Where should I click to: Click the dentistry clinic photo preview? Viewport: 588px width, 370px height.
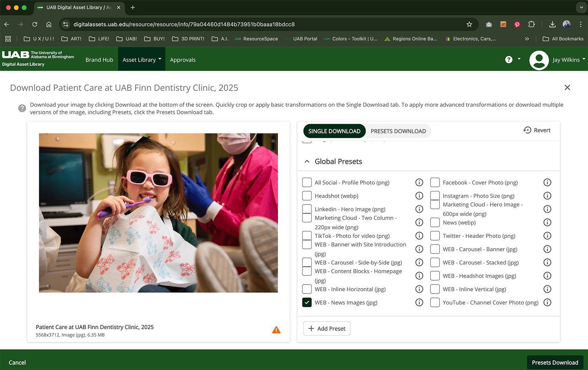[158, 213]
